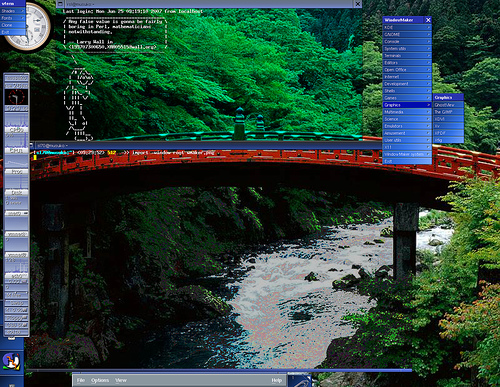
Task: Click the dock app icon beside Help
Action: [x=300, y=380]
